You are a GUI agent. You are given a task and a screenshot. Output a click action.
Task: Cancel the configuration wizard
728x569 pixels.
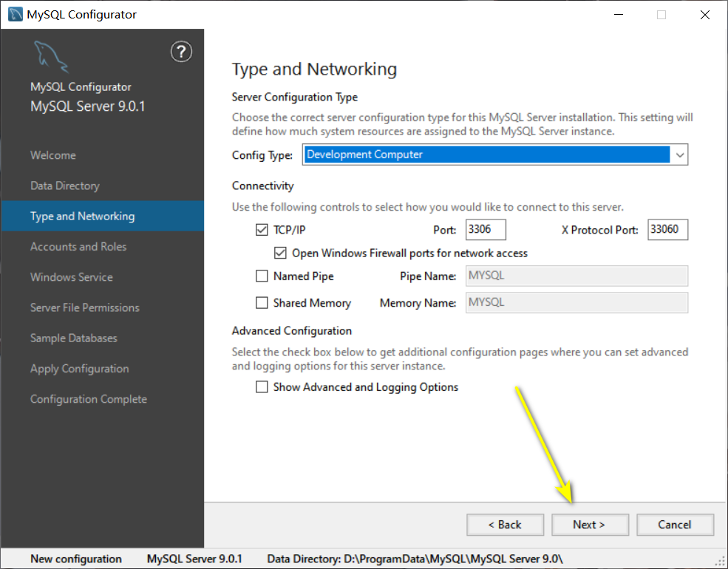coord(675,525)
